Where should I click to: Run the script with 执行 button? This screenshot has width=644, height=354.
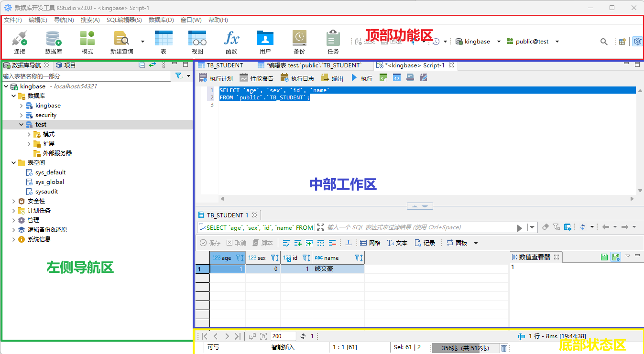(362, 78)
